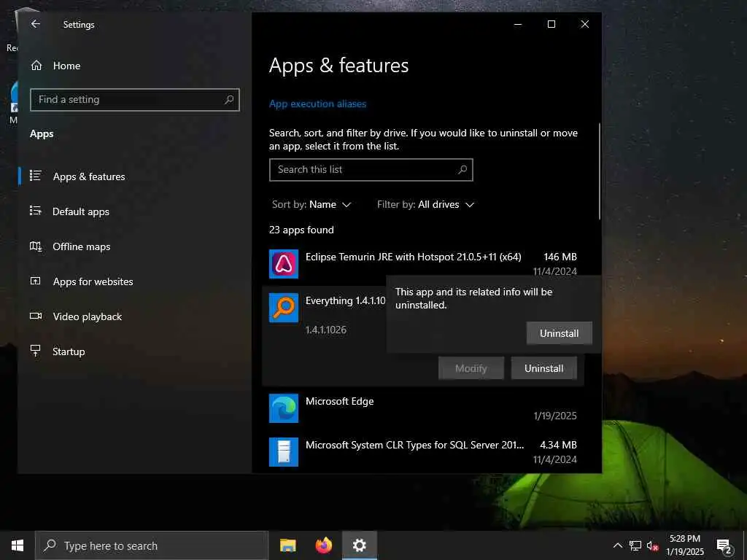Image resolution: width=747 pixels, height=560 pixels.
Task: Open the Windows Start menu
Action: [x=18, y=545]
